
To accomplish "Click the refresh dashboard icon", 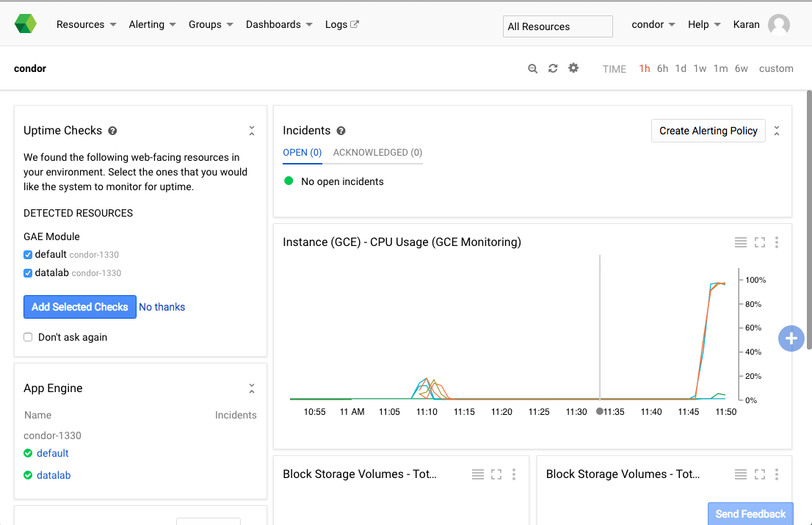I will coord(553,68).
